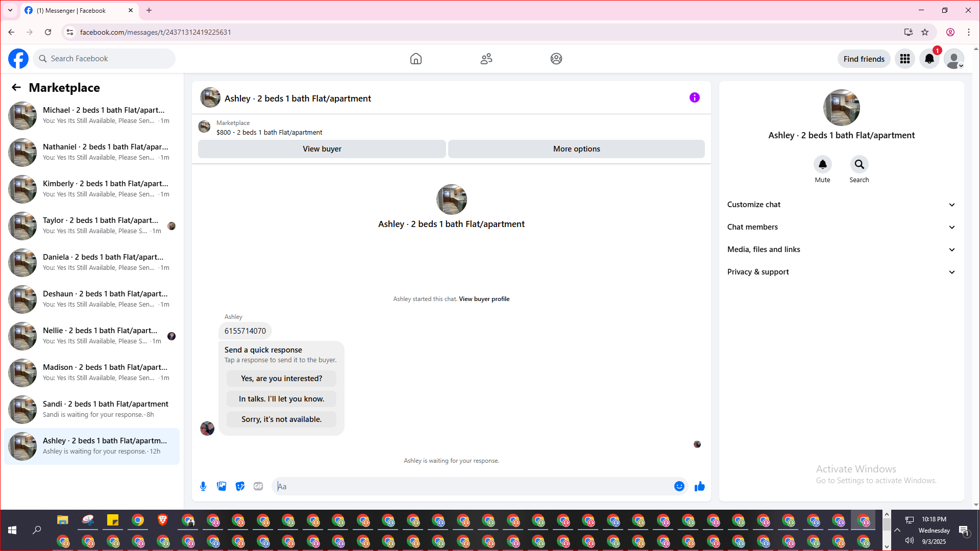The image size is (980, 551).
Task: Open Nellie's Marketplace conversation
Action: coord(92,336)
